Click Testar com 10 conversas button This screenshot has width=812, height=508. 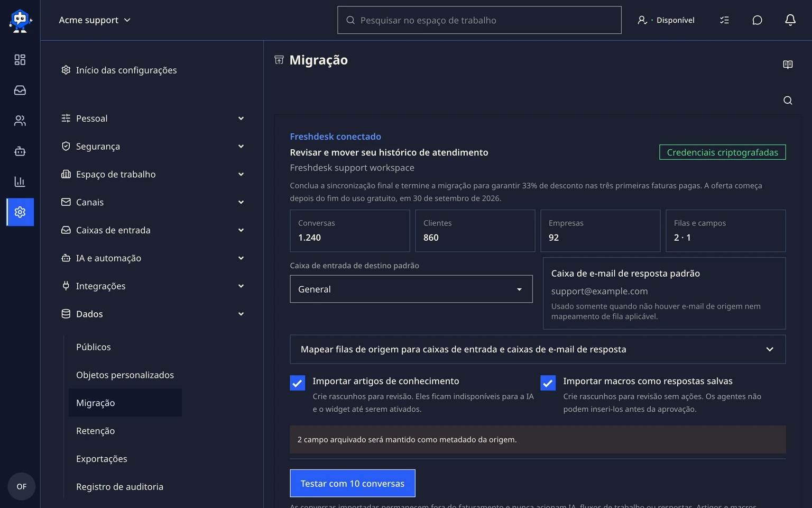click(353, 483)
